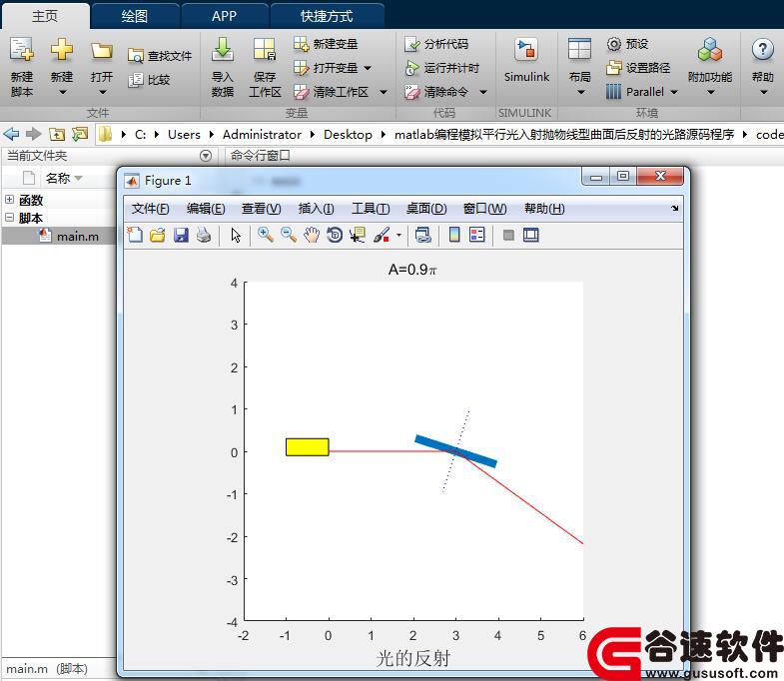Click the Link Plot icon
The height and width of the screenshot is (681, 784).
(x=423, y=235)
